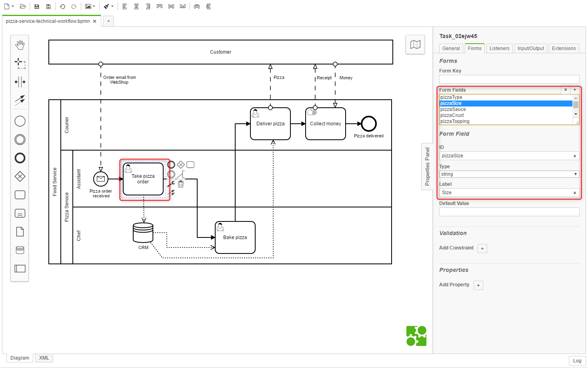Open the new file dropdown arrow
Screen dimensions: 588x368
(x=13, y=6)
